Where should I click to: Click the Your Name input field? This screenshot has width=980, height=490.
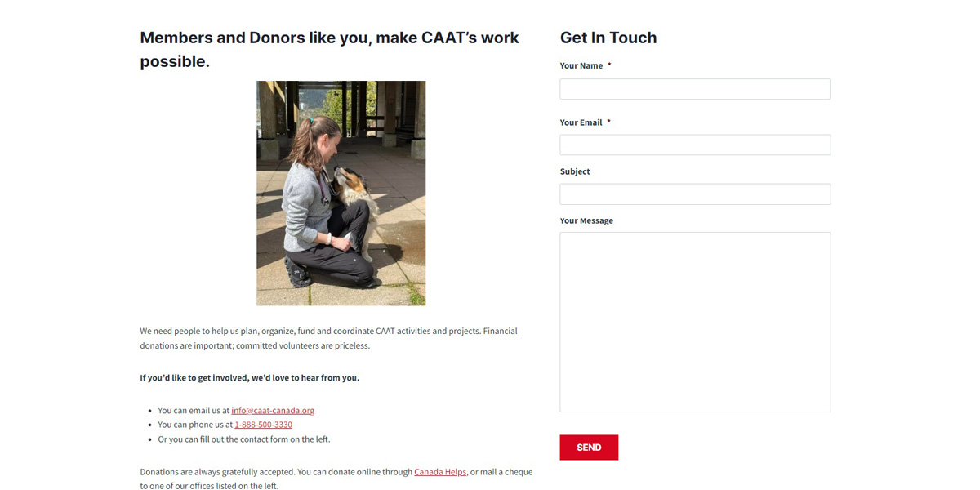click(694, 89)
